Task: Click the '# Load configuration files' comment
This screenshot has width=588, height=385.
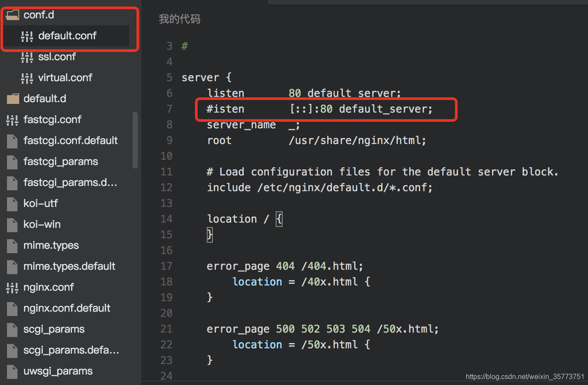Action: click(383, 172)
